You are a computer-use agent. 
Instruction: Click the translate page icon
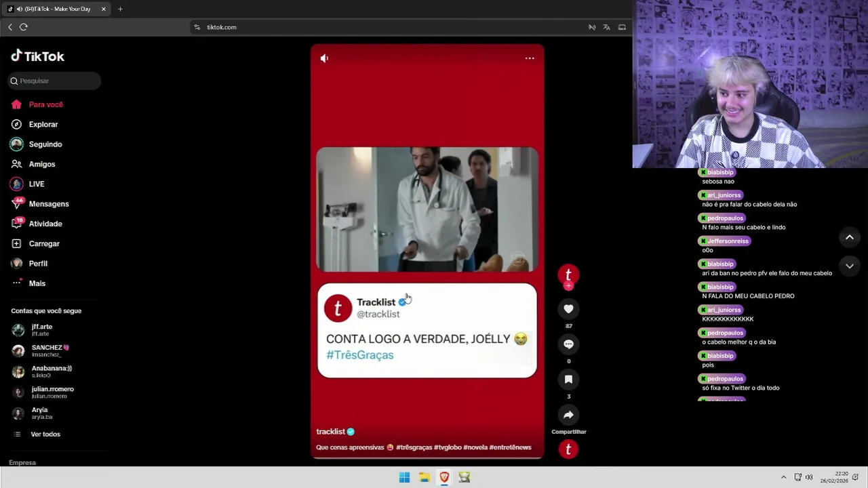click(x=606, y=27)
